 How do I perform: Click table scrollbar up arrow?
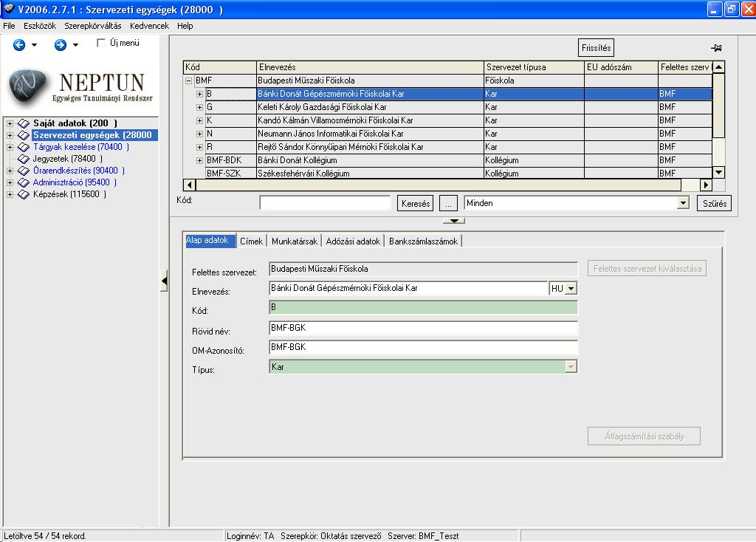(x=718, y=67)
